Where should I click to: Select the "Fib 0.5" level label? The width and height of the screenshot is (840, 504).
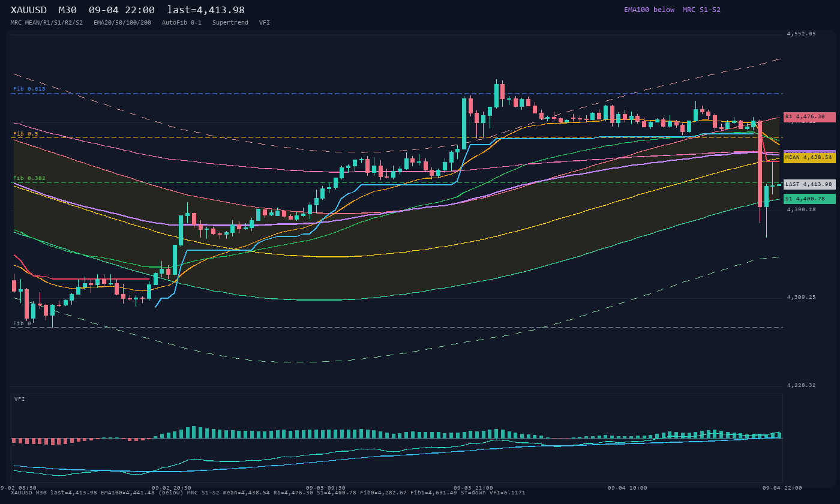pyautogui.click(x=26, y=134)
